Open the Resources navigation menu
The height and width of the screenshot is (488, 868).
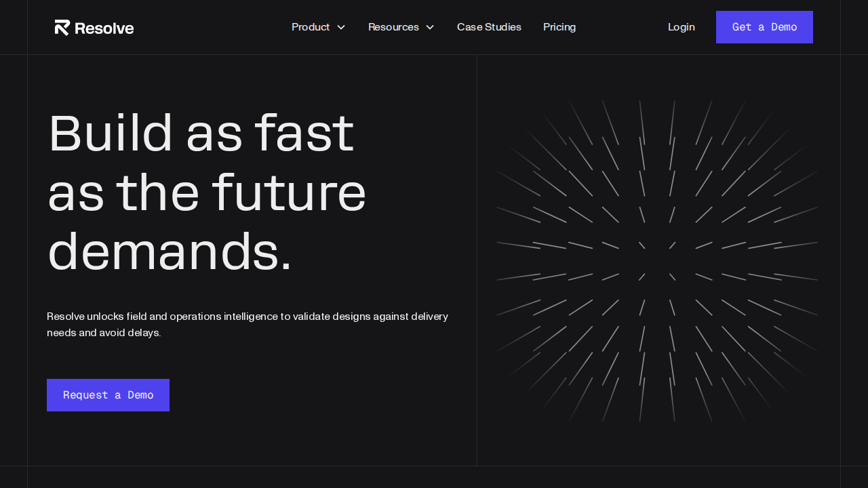(393, 27)
